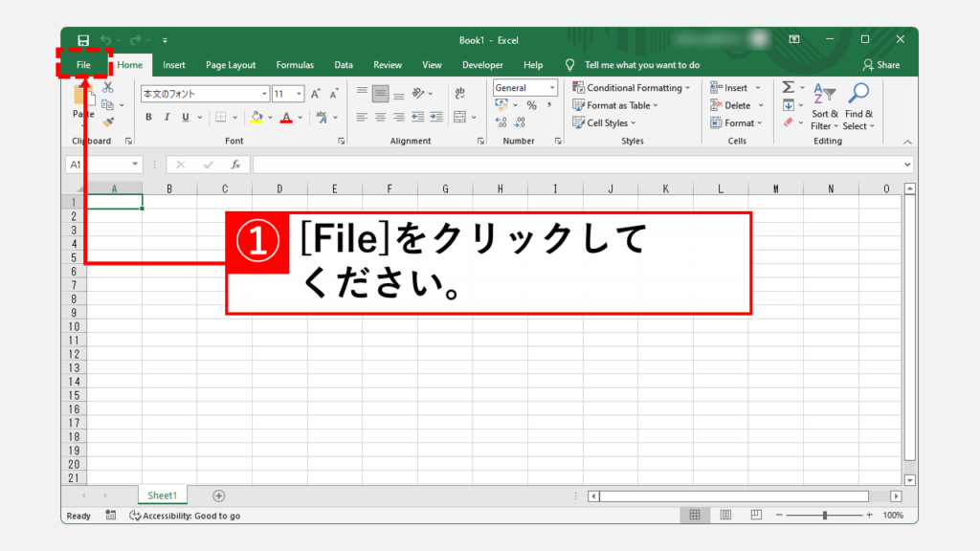Apply Percent Style number format
The image size is (980, 551).
pyautogui.click(x=531, y=105)
